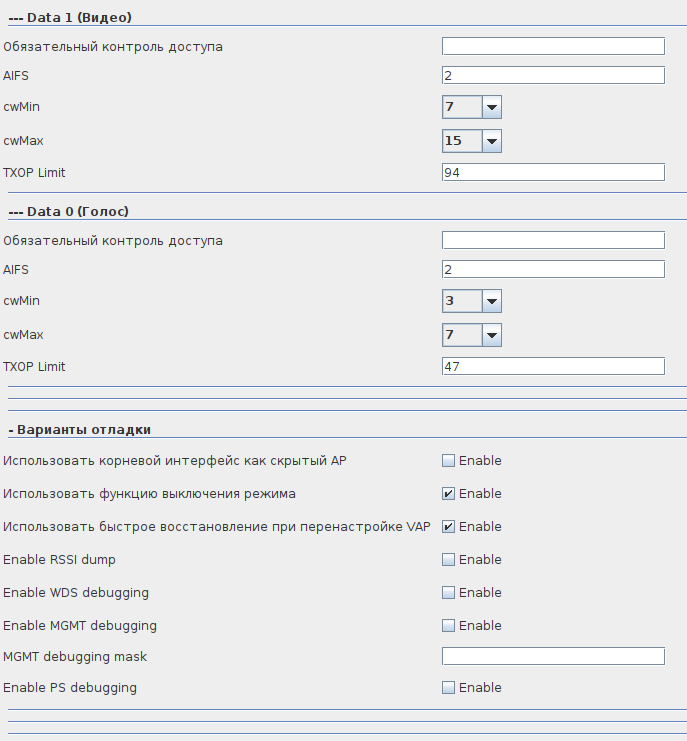Uncheck the mode disable function checkbox
Screen dimensions: 687x741
pos(449,494)
